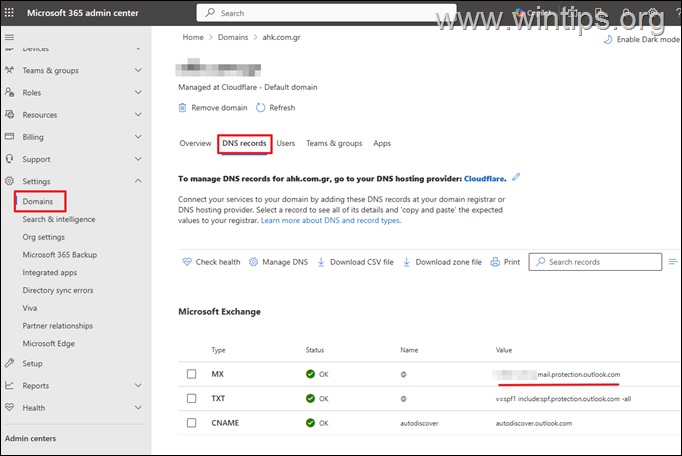Expand the Health chevron
This screenshot has width=682, height=456.
click(138, 407)
